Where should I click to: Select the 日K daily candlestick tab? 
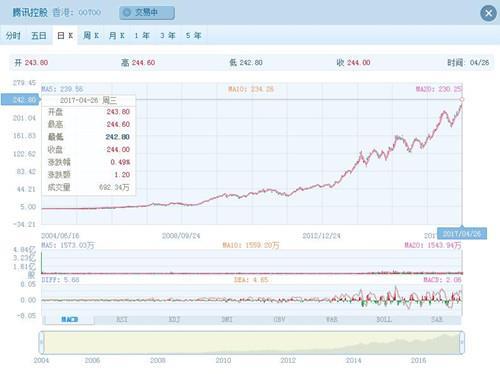coord(65,35)
